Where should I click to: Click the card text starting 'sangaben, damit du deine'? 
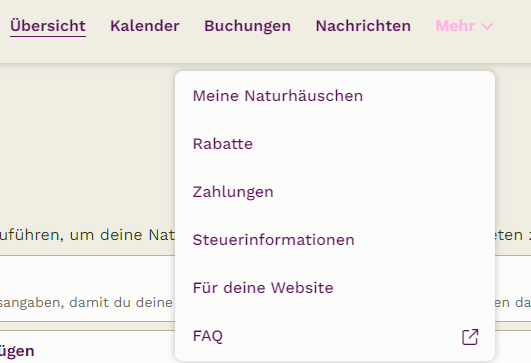pyautogui.click(x=86, y=302)
